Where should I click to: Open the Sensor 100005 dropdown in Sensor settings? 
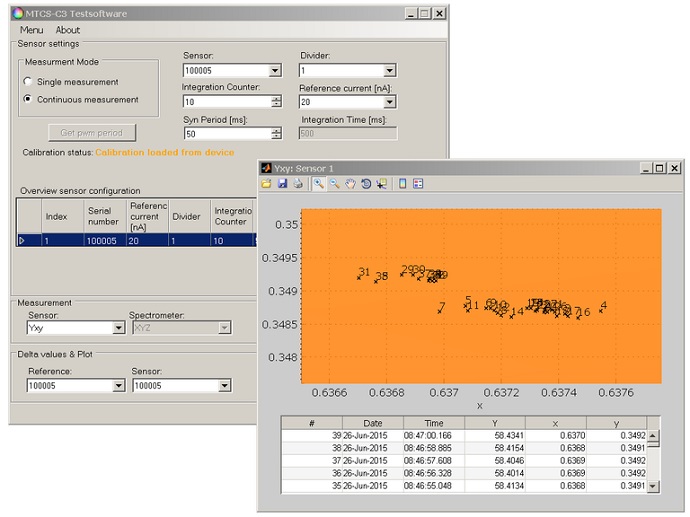(275, 70)
